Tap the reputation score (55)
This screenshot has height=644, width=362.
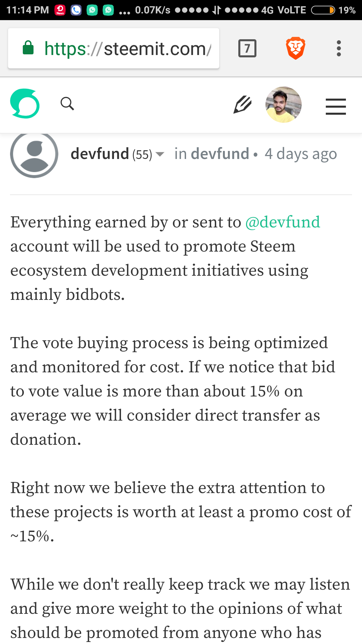click(x=142, y=155)
